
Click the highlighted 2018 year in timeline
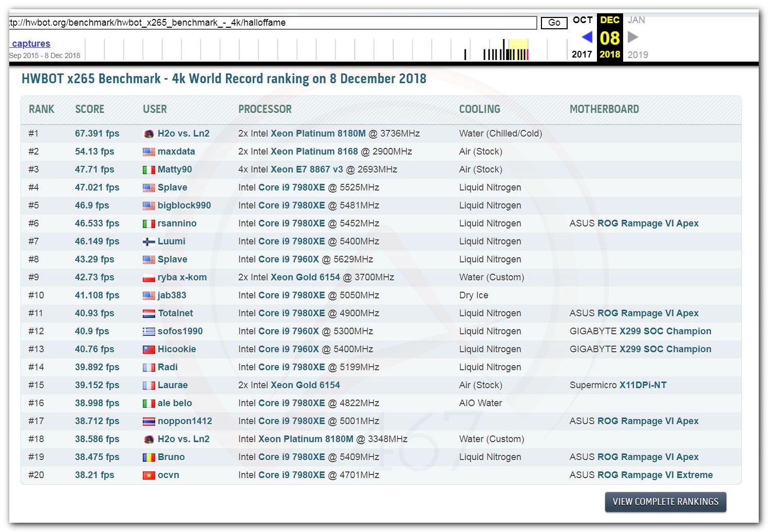coord(610,54)
